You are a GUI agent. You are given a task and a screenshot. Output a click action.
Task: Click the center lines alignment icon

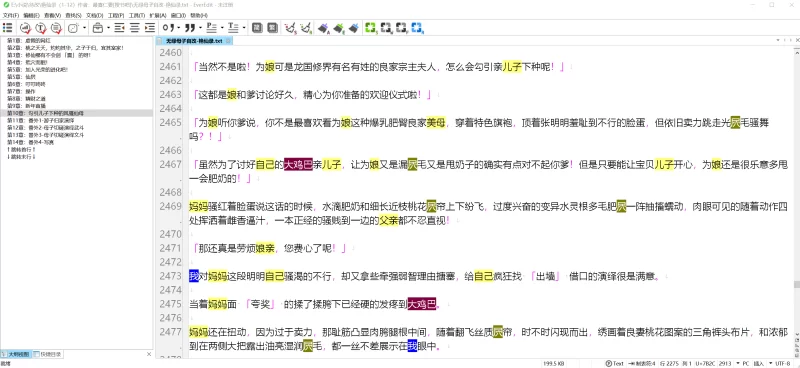[135, 28]
